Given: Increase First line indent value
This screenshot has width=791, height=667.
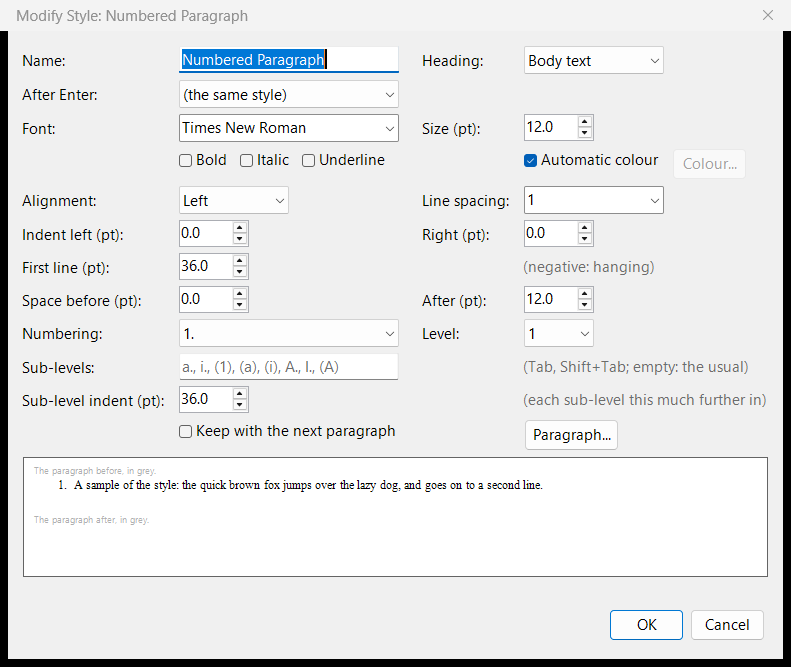Looking at the screenshot, I should [240, 261].
